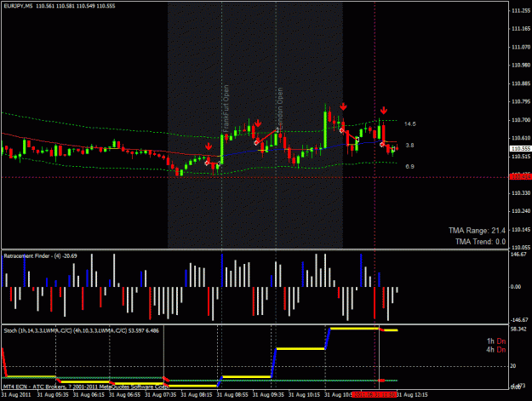Click the 110.055 price scale label
This screenshot has width=532, height=401.
tap(521, 247)
